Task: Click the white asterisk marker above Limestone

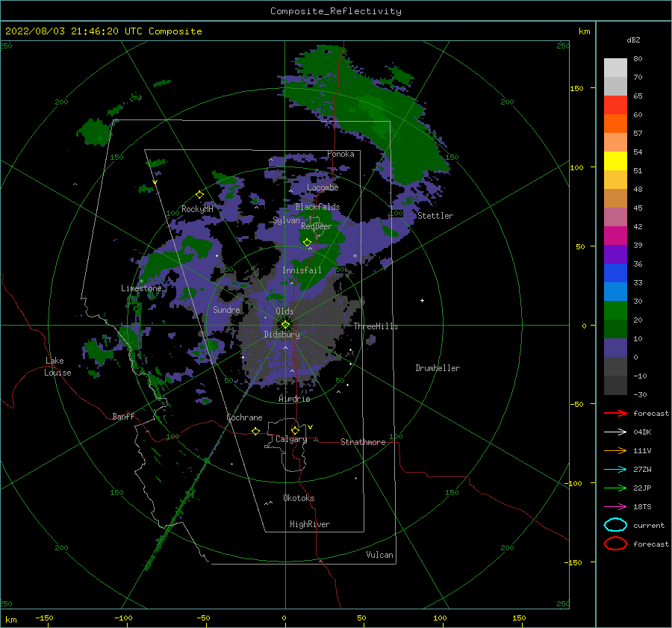Action: point(141,282)
